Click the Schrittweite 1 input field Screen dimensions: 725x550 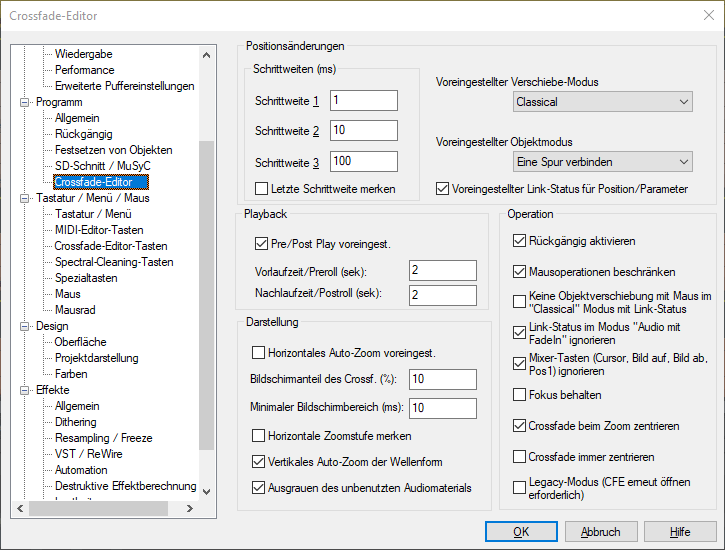point(365,100)
